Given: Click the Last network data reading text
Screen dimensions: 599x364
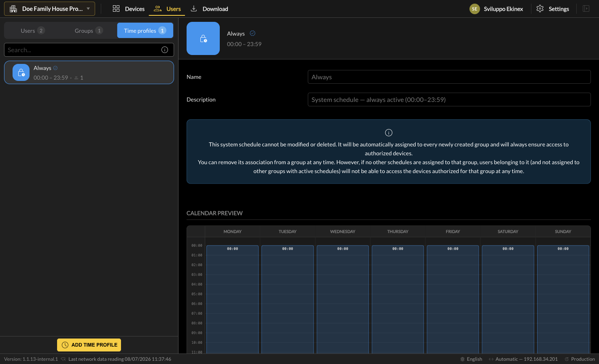Looking at the screenshot, I should click(120, 359).
